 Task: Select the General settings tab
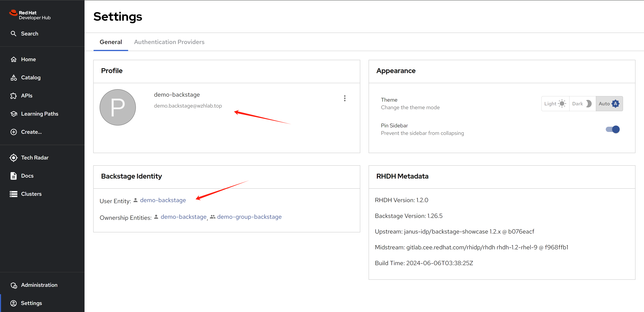[x=111, y=42]
